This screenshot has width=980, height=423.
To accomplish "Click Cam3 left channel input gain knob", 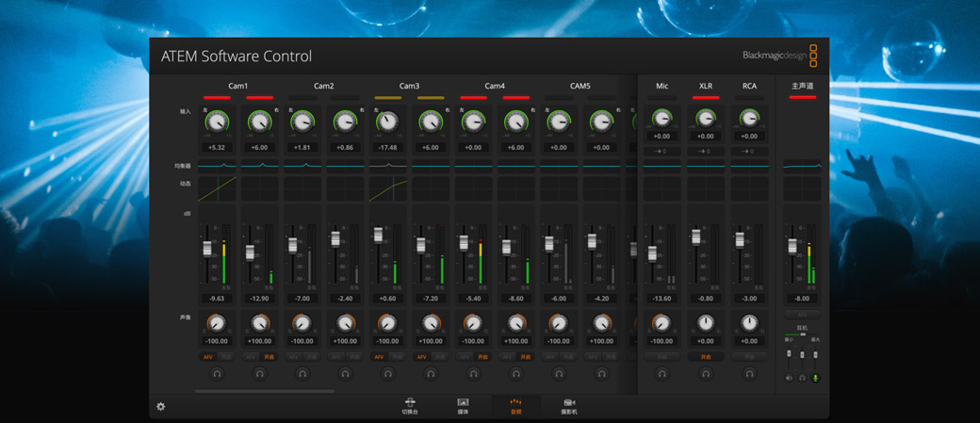I will tap(387, 122).
